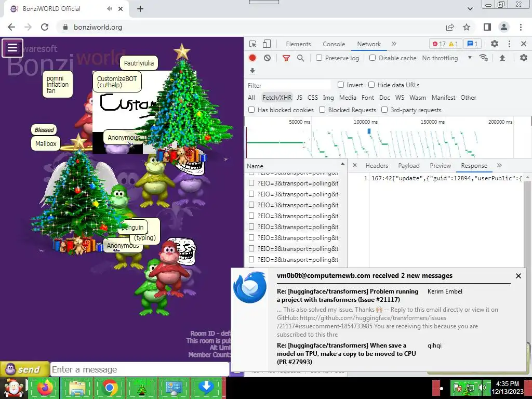Check 3rd-party requests
532x399 pixels.
point(384,110)
